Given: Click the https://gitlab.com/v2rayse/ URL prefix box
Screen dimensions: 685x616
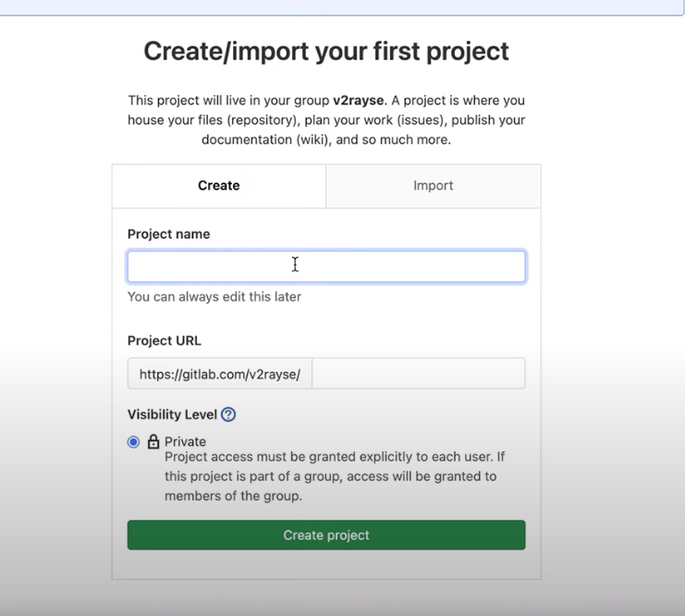Looking at the screenshot, I should (x=220, y=374).
